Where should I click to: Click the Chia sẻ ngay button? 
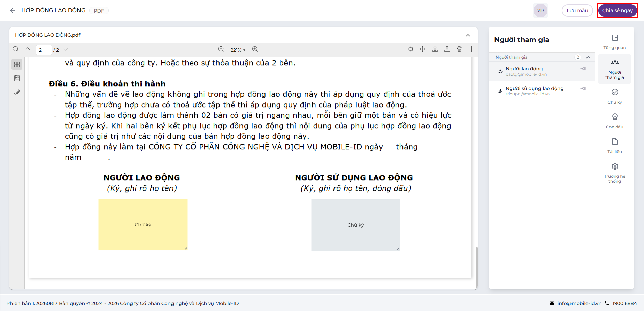[x=617, y=10]
